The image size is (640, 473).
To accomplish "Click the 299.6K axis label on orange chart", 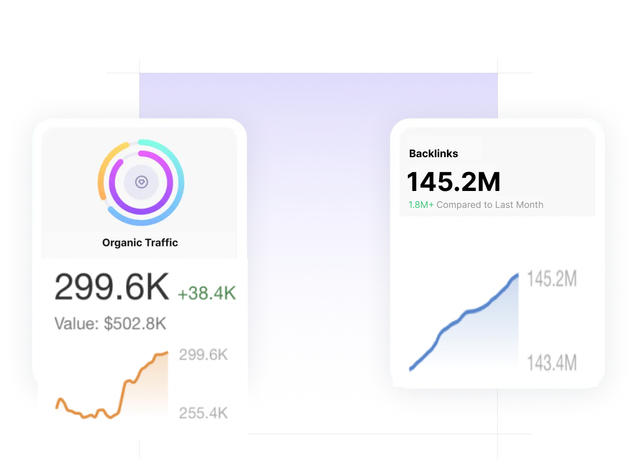I will tap(203, 354).
